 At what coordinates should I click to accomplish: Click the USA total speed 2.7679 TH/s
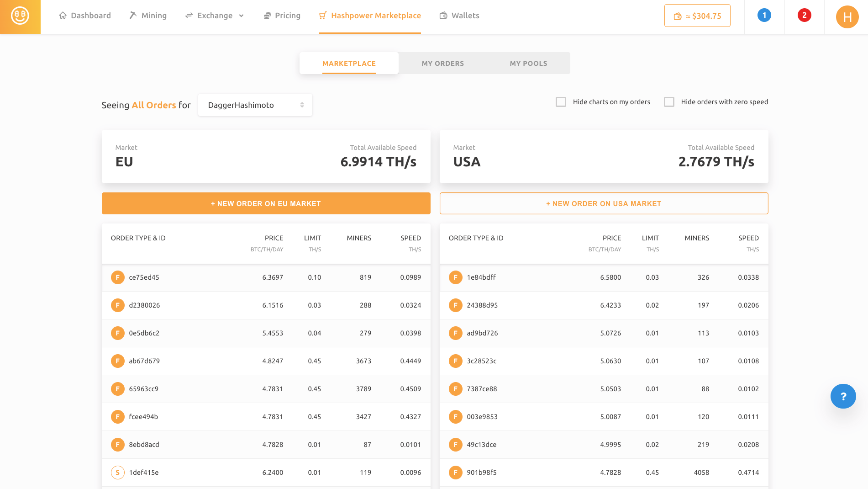[716, 162]
